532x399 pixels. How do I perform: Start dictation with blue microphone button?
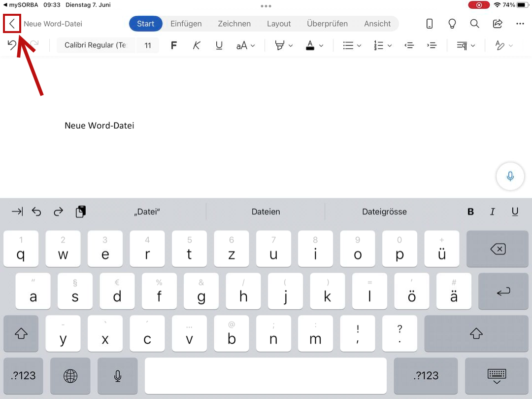[510, 176]
